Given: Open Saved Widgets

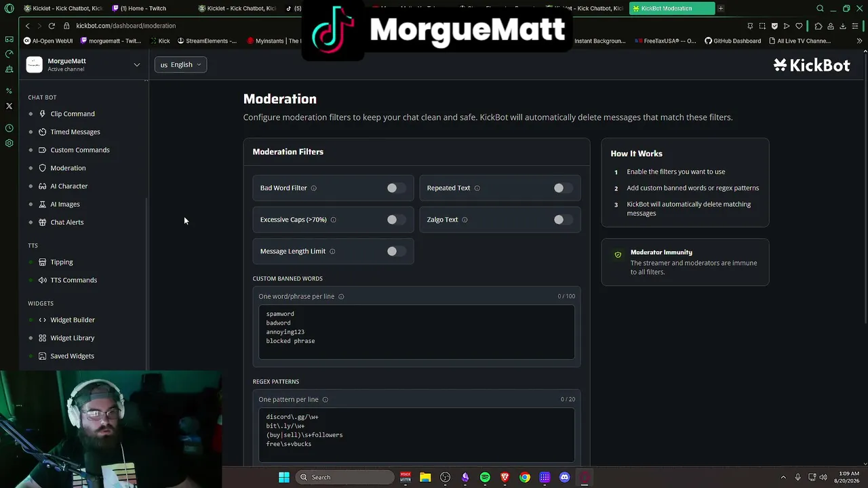Looking at the screenshot, I should point(72,356).
